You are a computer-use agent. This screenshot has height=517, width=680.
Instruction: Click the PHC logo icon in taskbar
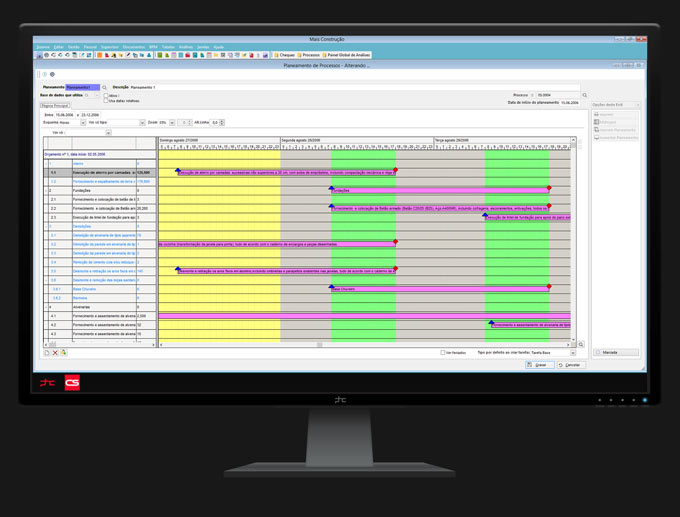(x=47, y=382)
